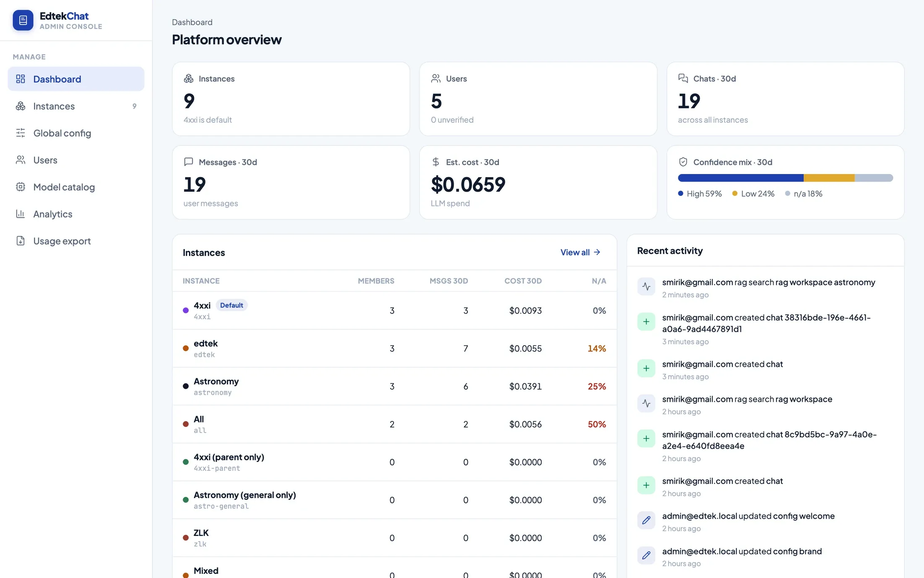The height and width of the screenshot is (578, 924).
Task: Click the shield icon on Confidence mix card
Action: 683,162
